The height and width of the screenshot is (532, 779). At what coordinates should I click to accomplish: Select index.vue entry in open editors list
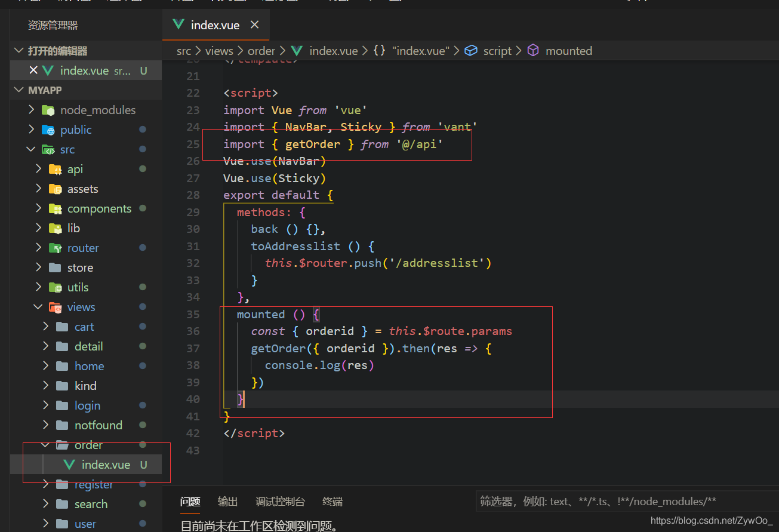(86, 70)
